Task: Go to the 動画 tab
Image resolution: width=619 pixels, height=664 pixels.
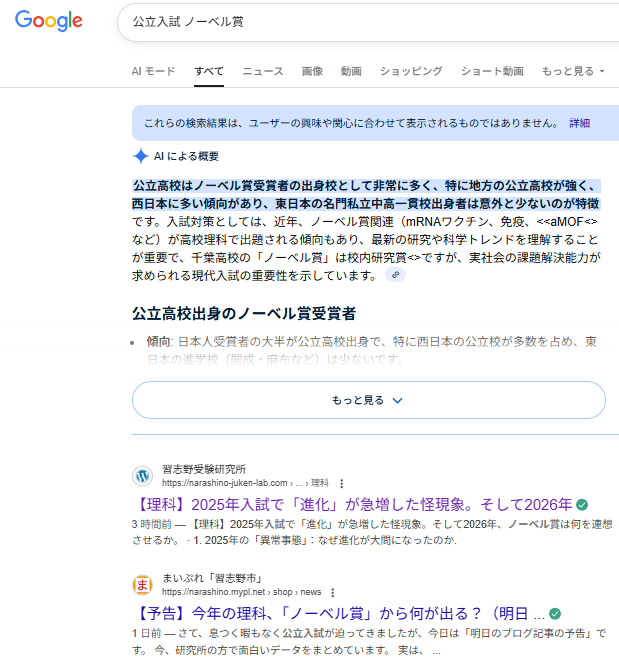Action: point(351,71)
